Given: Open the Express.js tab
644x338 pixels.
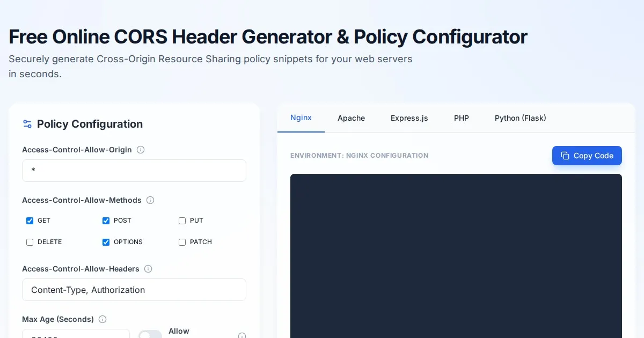Looking at the screenshot, I should [409, 118].
